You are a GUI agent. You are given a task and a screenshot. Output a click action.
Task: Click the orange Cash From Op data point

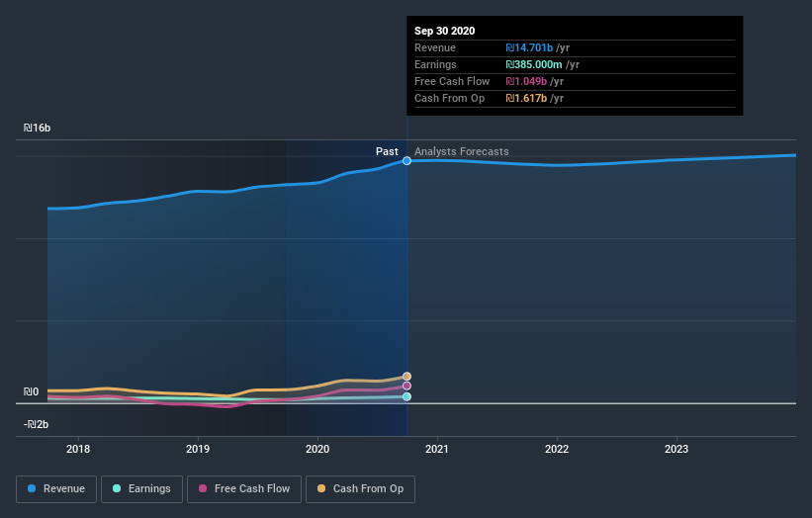[407, 377]
